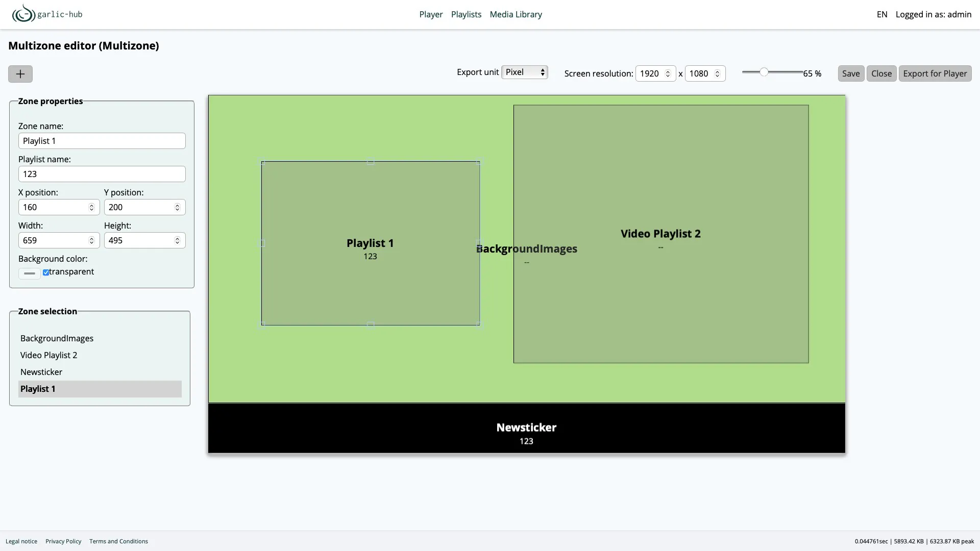
Task: Open the Legal notice link
Action: 21,541
